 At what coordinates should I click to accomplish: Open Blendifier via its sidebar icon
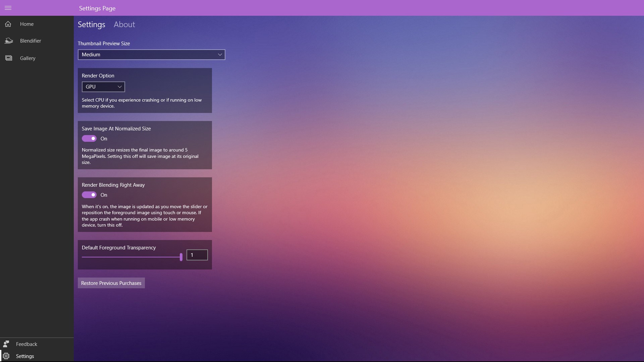pos(9,41)
